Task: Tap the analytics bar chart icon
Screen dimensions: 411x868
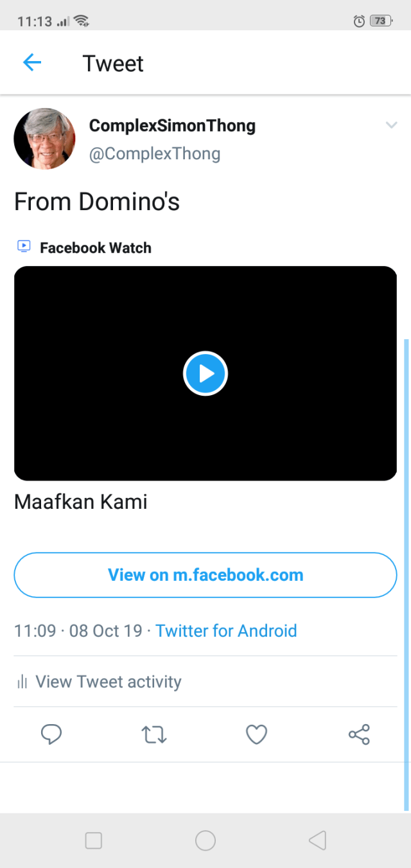Action: (22, 682)
